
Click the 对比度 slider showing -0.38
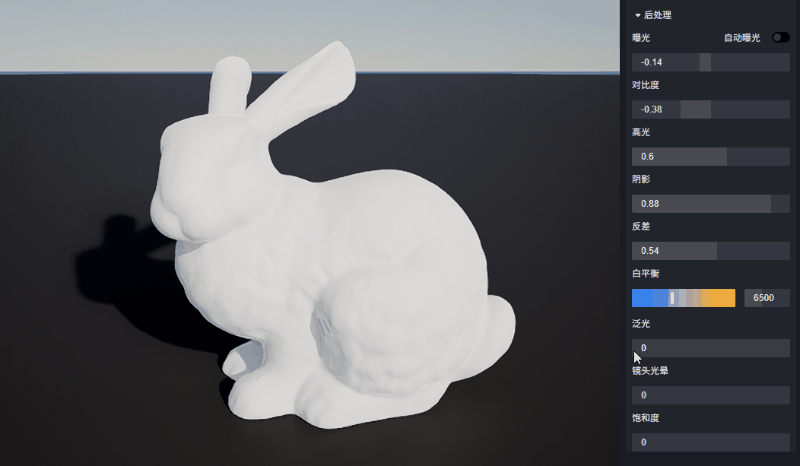click(711, 109)
